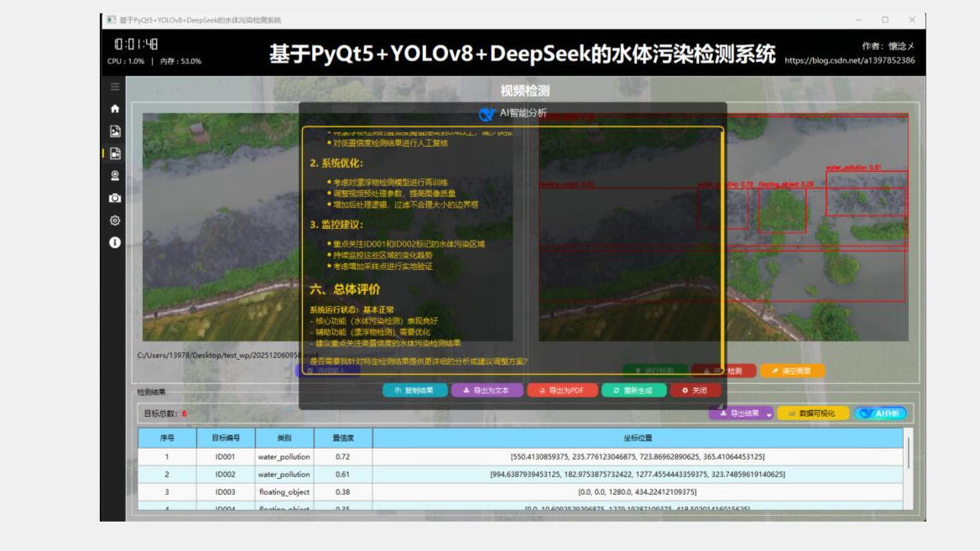Click the 类别 column header
This screenshot has height=551, width=980.
pos(284,438)
